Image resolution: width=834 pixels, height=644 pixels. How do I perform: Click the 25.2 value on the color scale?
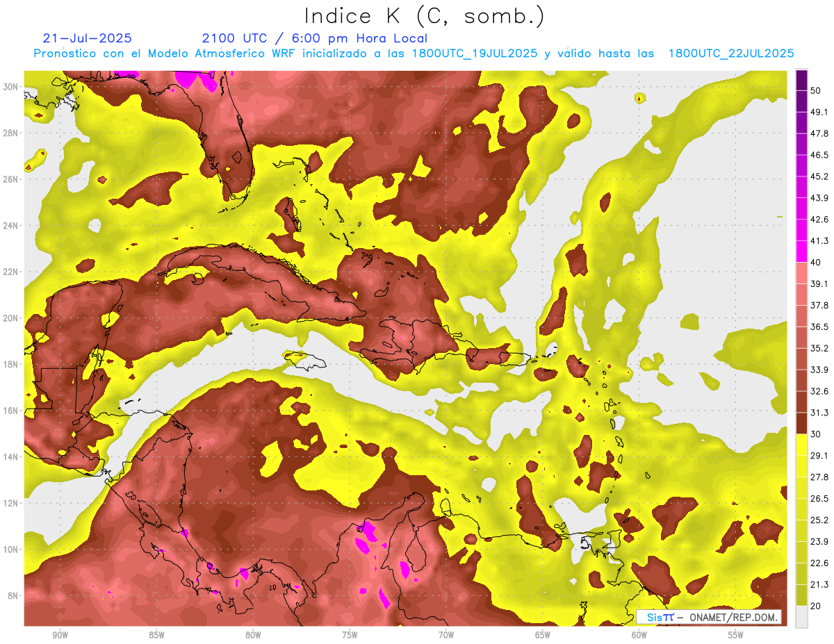[x=819, y=520]
